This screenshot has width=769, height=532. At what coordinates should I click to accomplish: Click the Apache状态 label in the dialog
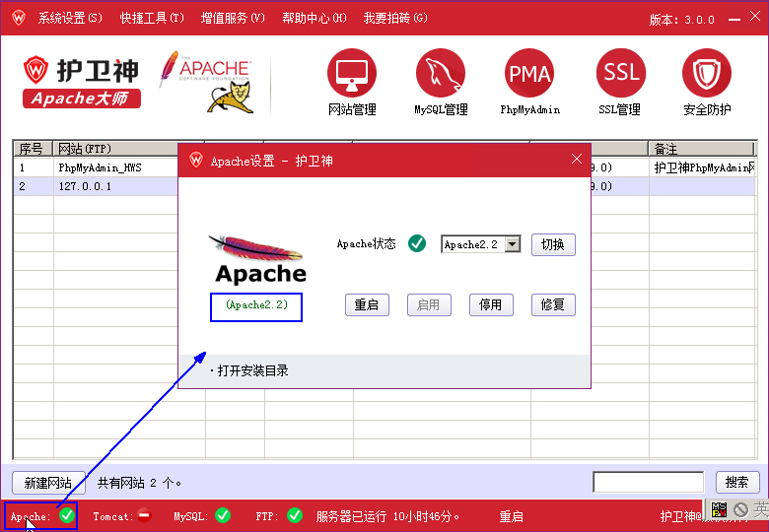(x=367, y=244)
